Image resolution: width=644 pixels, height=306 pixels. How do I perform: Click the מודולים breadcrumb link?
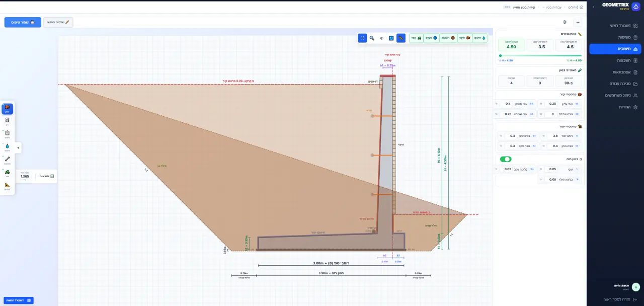(x=573, y=7)
